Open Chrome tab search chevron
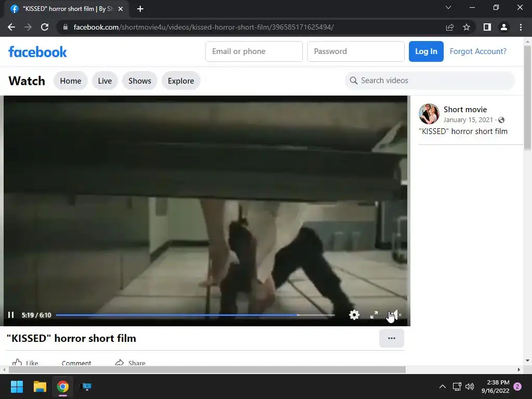Viewport: 532px width, 399px height. pyautogui.click(x=448, y=7)
